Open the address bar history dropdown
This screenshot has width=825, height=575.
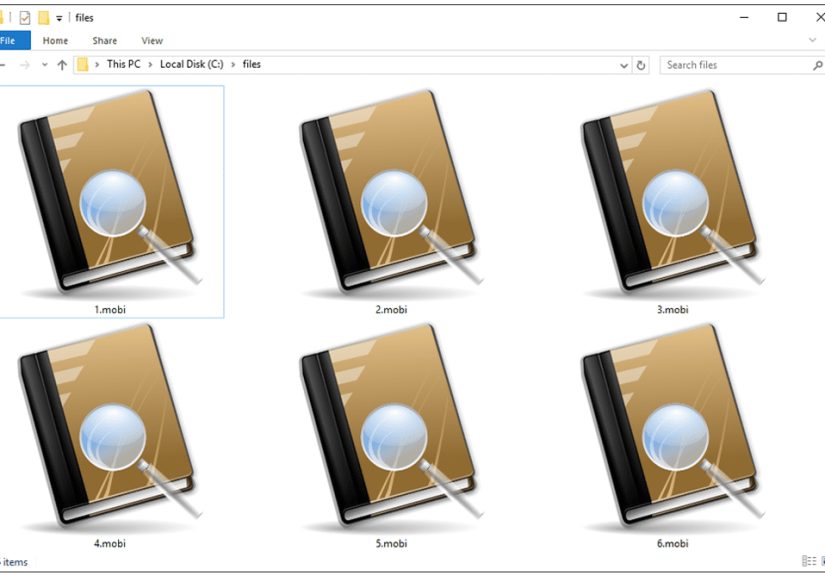(623, 66)
